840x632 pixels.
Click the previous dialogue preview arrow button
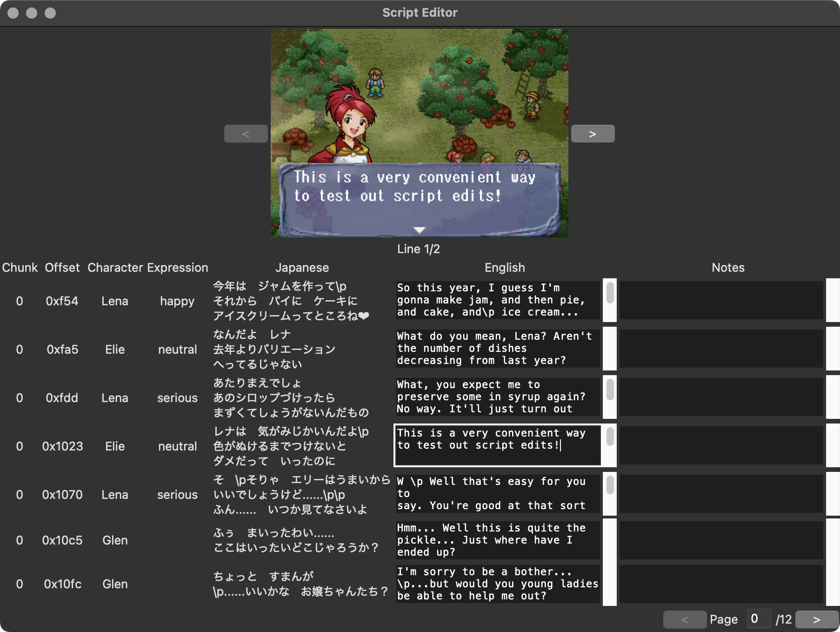point(246,134)
